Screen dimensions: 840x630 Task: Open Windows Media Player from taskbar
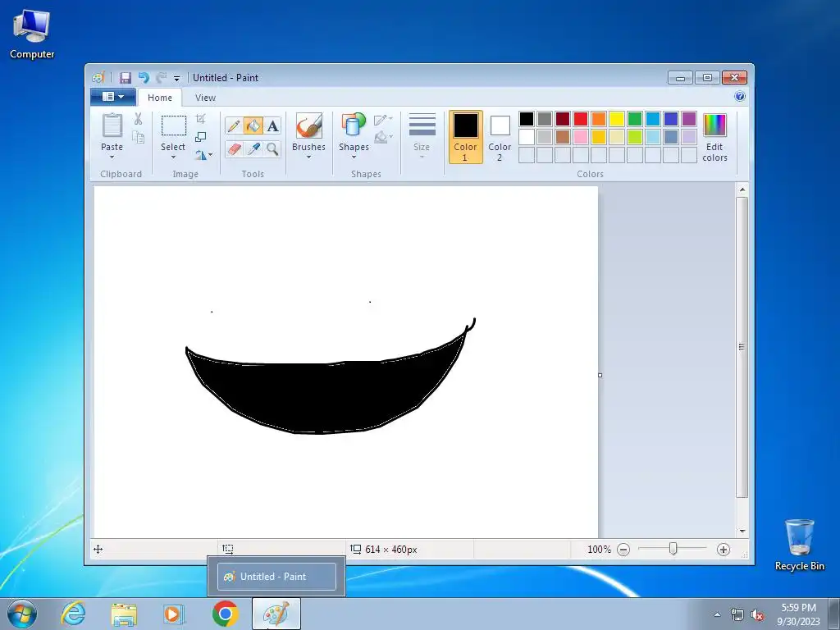(x=174, y=614)
